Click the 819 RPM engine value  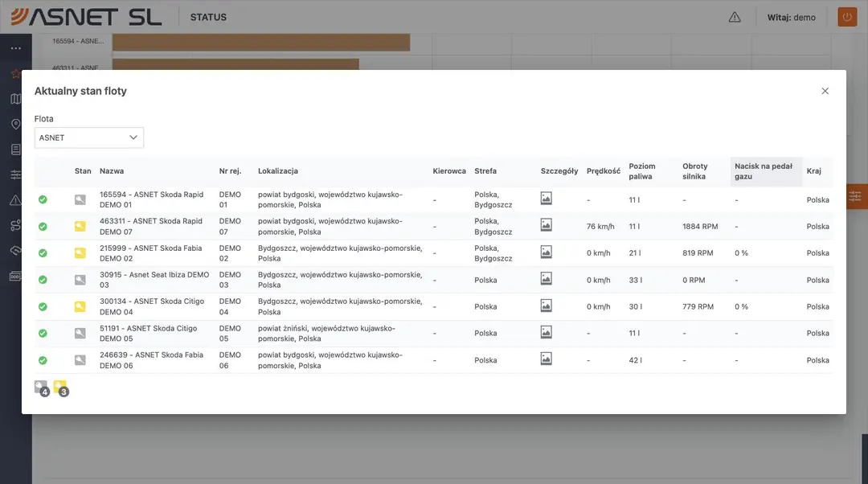click(698, 253)
